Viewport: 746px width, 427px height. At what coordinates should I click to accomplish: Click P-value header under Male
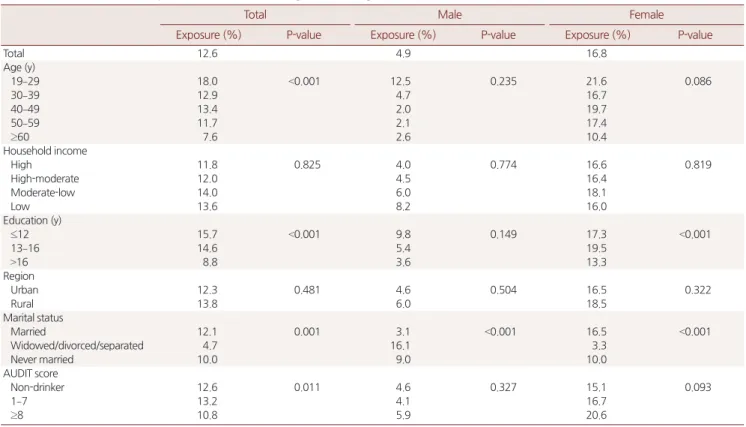[498, 35]
